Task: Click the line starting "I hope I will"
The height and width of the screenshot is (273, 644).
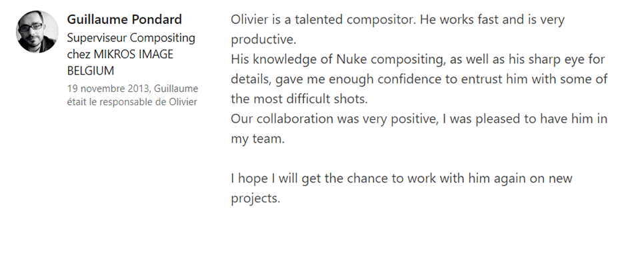Action: click(x=402, y=178)
